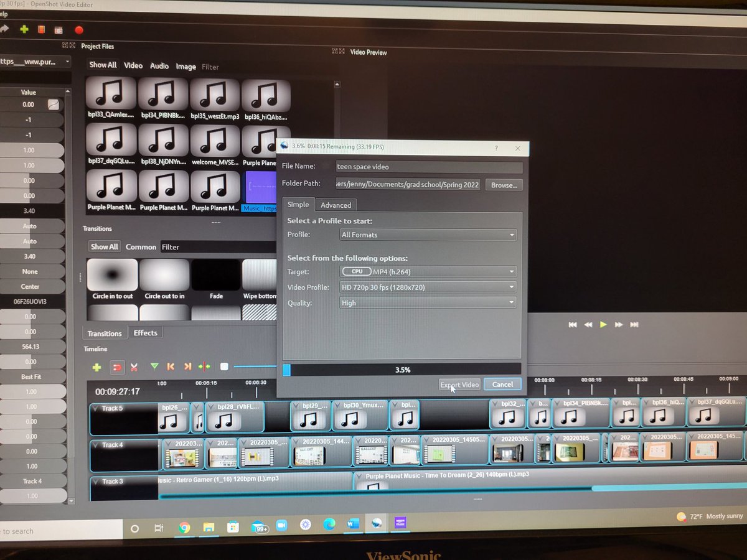Select the bpl30_Ymux clip on Track 5
Image resolution: width=747 pixels, height=560 pixels.
pos(360,415)
